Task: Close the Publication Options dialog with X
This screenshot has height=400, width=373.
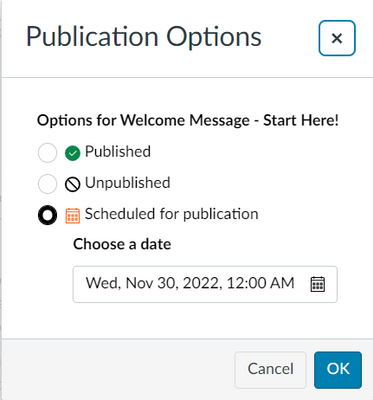Action: (337, 38)
